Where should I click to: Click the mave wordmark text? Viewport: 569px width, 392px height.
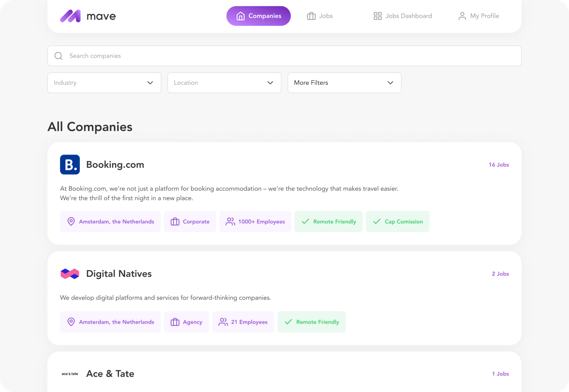(x=101, y=16)
